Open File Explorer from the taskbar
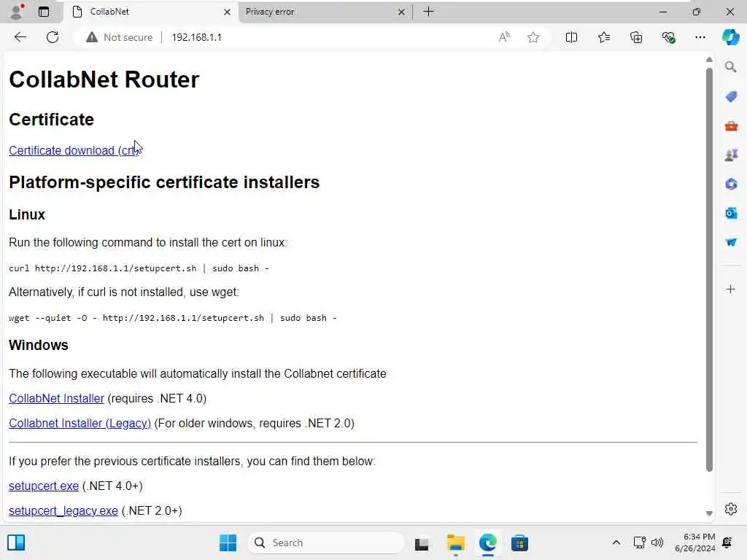The height and width of the screenshot is (560, 747). (455, 542)
